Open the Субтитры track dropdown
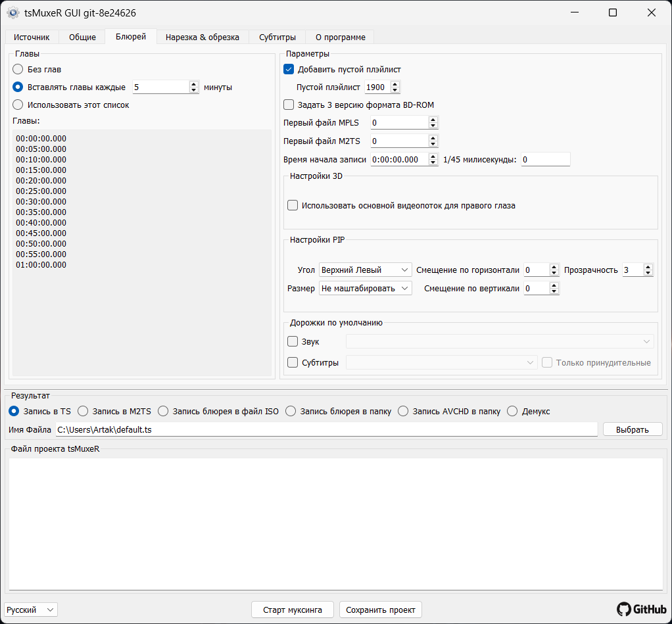 tap(441, 362)
